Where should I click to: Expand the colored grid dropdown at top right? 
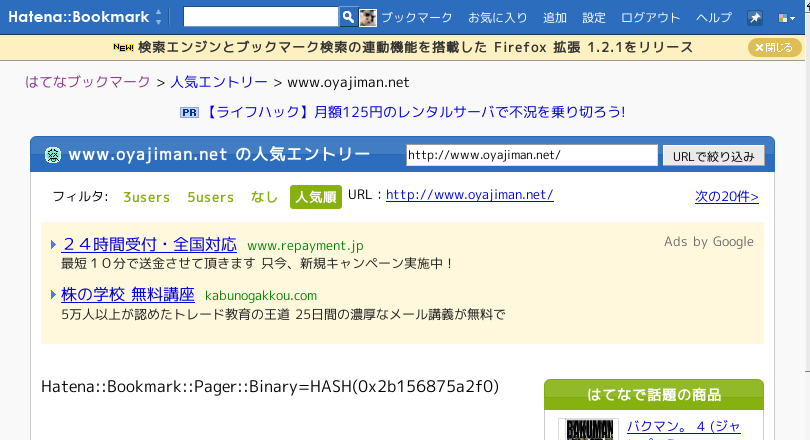pyautogui.click(x=785, y=18)
